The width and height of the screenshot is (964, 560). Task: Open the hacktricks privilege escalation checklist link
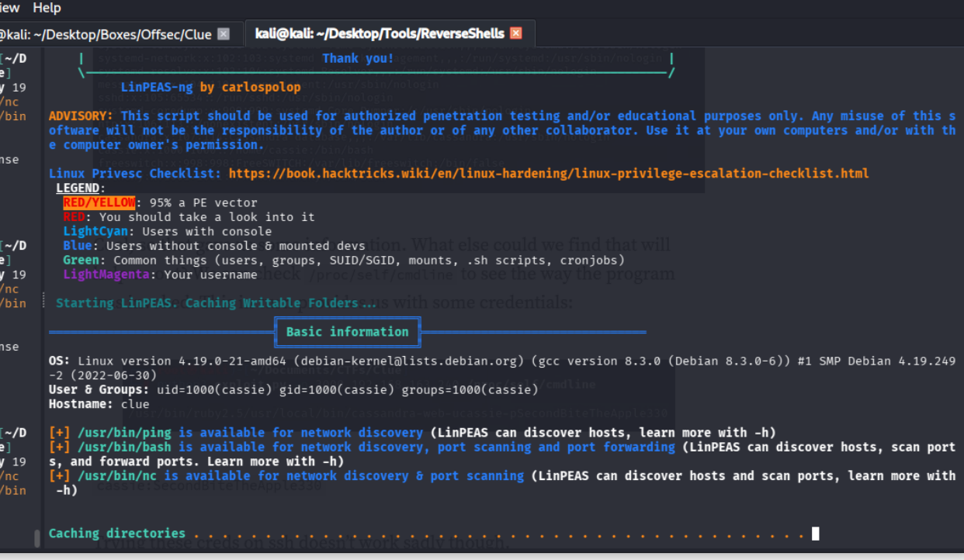click(x=548, y=174)
